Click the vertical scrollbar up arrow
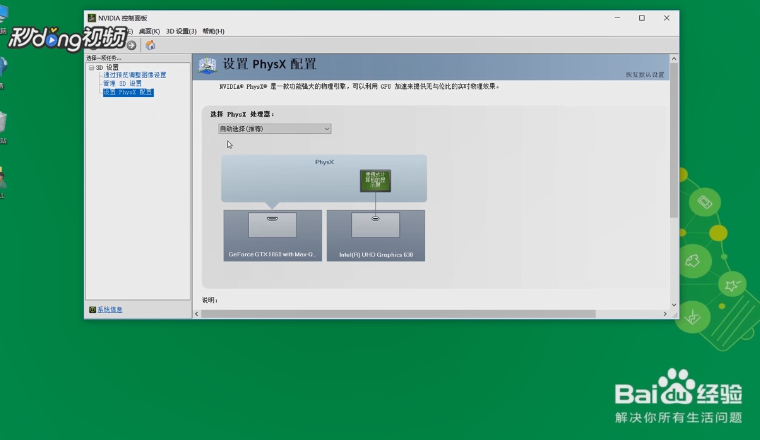760x440 pixels. (674, 59)
